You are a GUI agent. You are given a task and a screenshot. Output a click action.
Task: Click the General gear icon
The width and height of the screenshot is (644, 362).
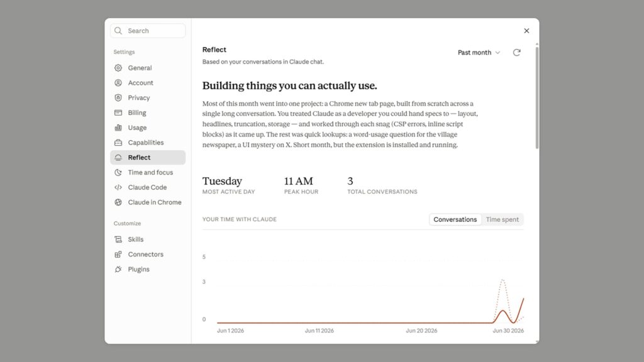coord(118,68)
